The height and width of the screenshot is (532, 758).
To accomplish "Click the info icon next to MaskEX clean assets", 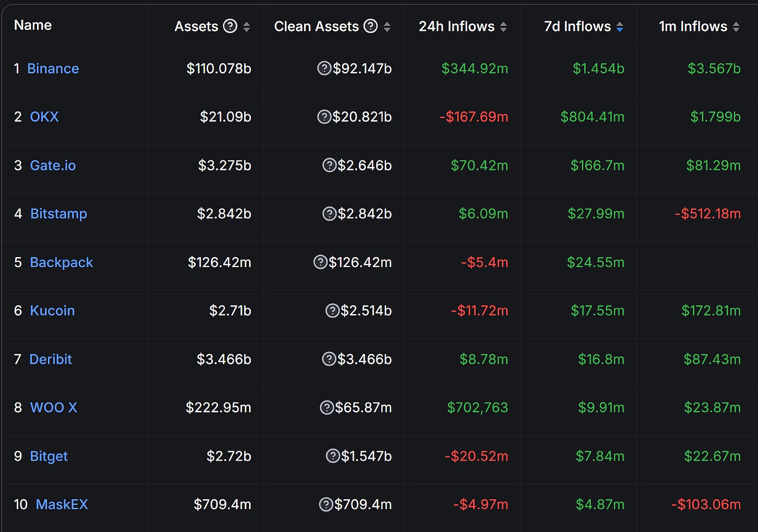I will [326, 504].
